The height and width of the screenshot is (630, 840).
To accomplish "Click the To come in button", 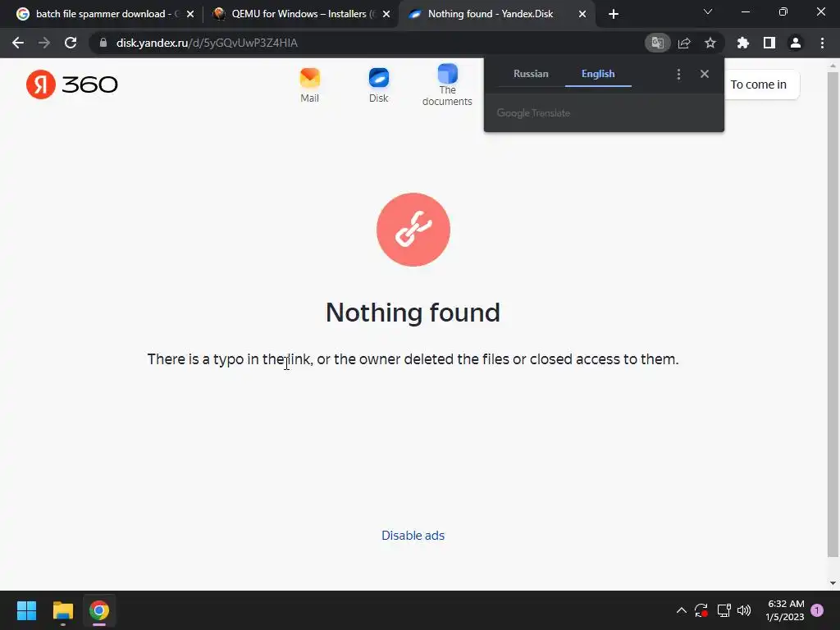I will (759, 84).
